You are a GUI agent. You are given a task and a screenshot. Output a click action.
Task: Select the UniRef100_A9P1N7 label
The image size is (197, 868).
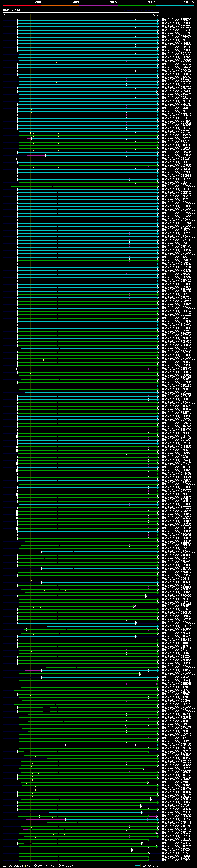177,104
